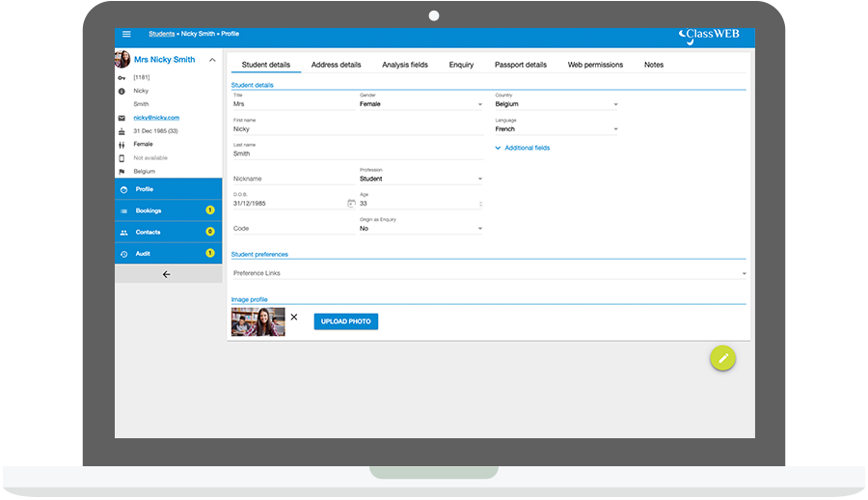Click the profile image thumbnail
868x500 pixels.
258,321
